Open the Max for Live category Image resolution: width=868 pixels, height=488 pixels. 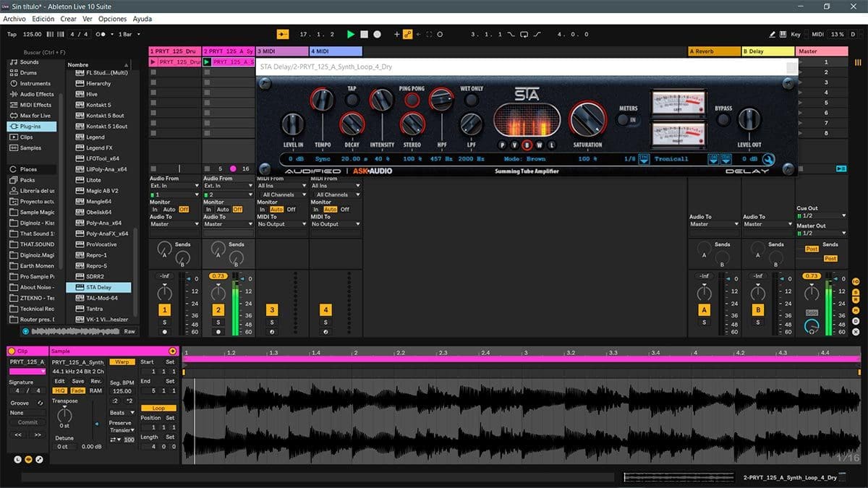[x=30, y=116]
